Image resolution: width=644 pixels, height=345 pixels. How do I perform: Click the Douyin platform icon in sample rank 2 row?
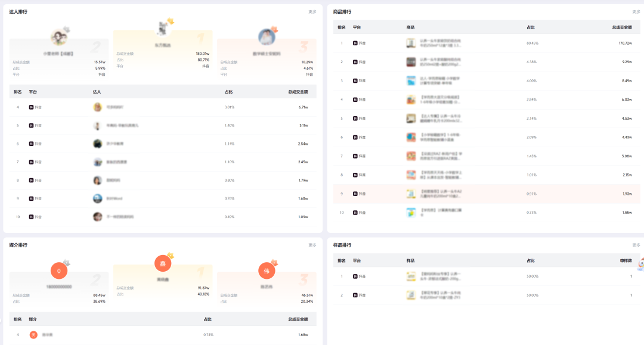click(x=355, y=295)
